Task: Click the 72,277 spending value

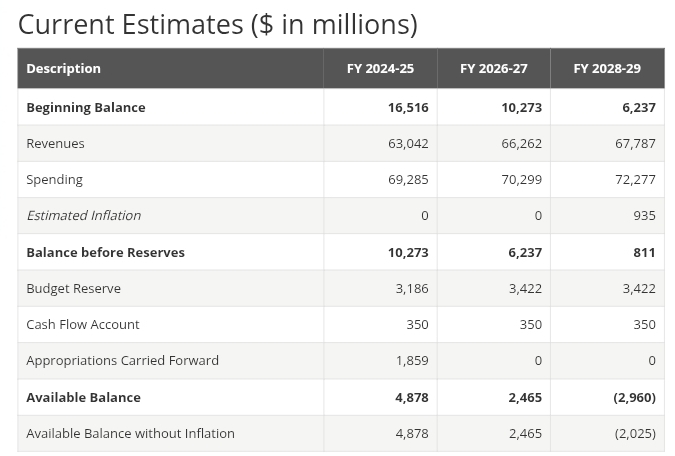Action: tap(635, 180)
